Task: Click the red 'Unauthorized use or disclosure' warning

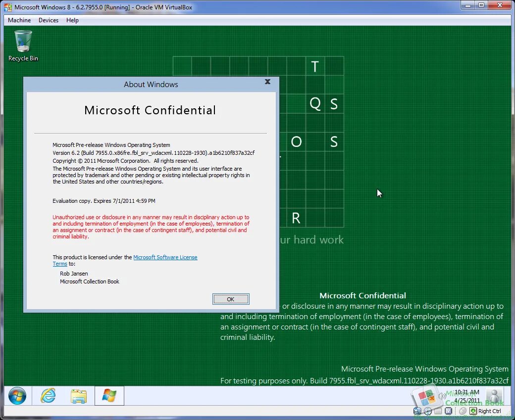Action: 151,227
